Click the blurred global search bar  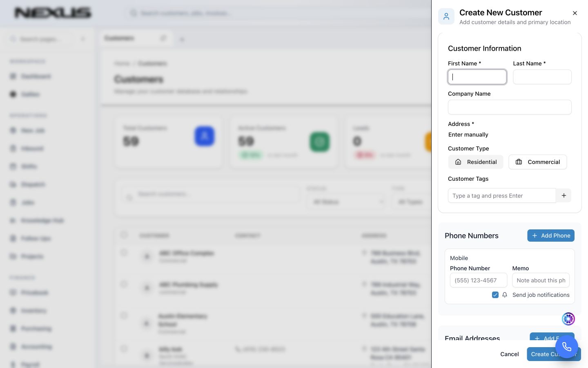point(278,13)
